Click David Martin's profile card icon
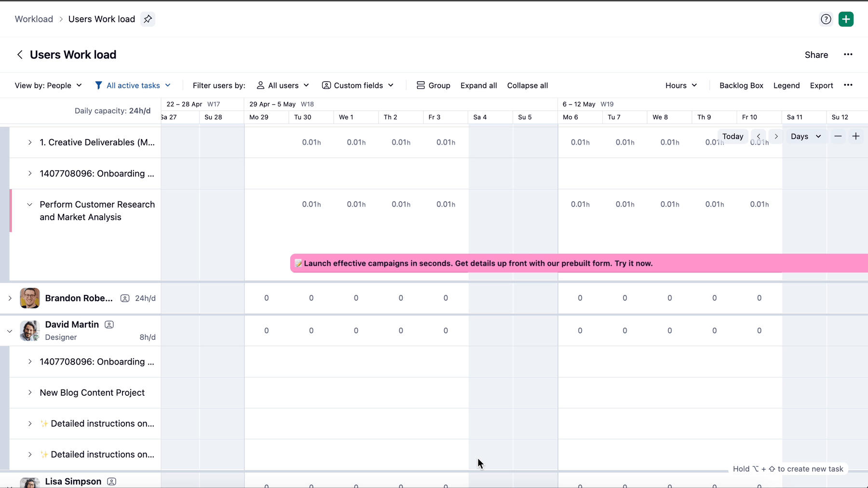This screenshot has height=488, width=868. pos(109,325)
